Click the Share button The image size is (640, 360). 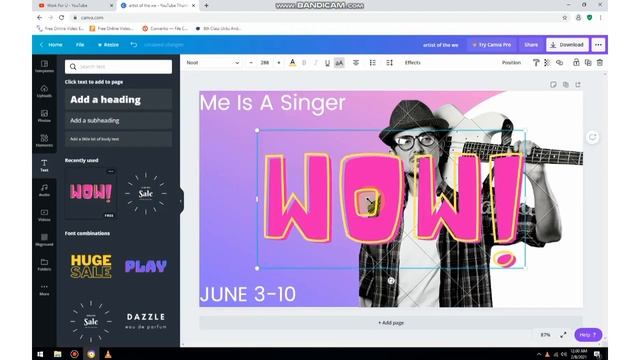(531, 44)
